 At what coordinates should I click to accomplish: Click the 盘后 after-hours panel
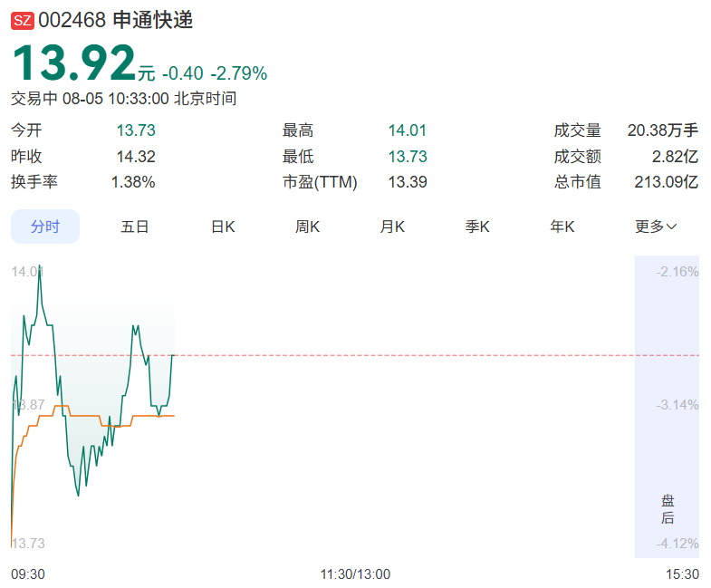pyautogui.click(x=667, y=407)
